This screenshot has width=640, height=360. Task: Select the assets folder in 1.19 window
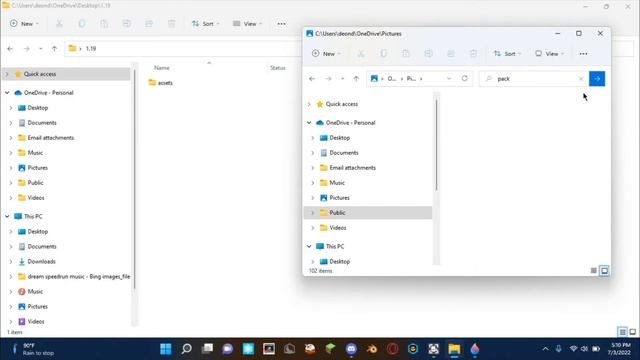[x=160, y=82]
